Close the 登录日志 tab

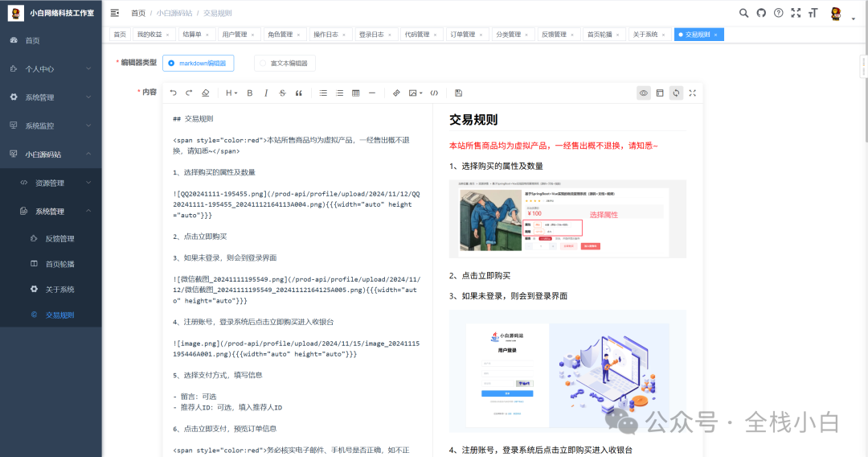click(390, 35)
